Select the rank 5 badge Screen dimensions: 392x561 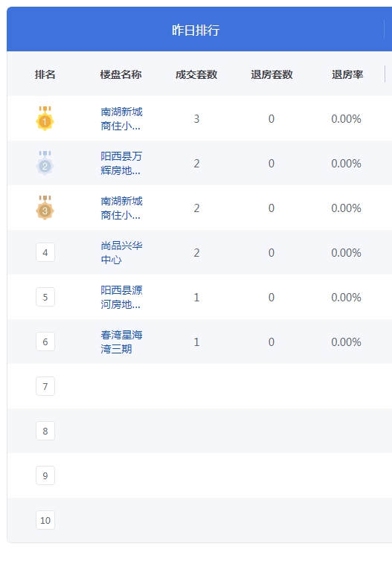pos(45,297)
